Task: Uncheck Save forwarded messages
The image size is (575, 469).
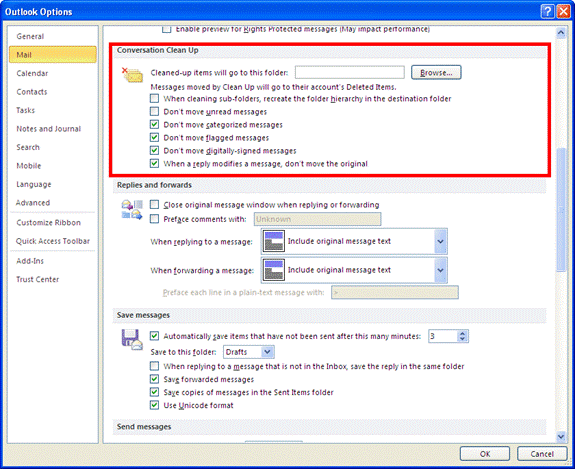Action: (x=154, y=379)
